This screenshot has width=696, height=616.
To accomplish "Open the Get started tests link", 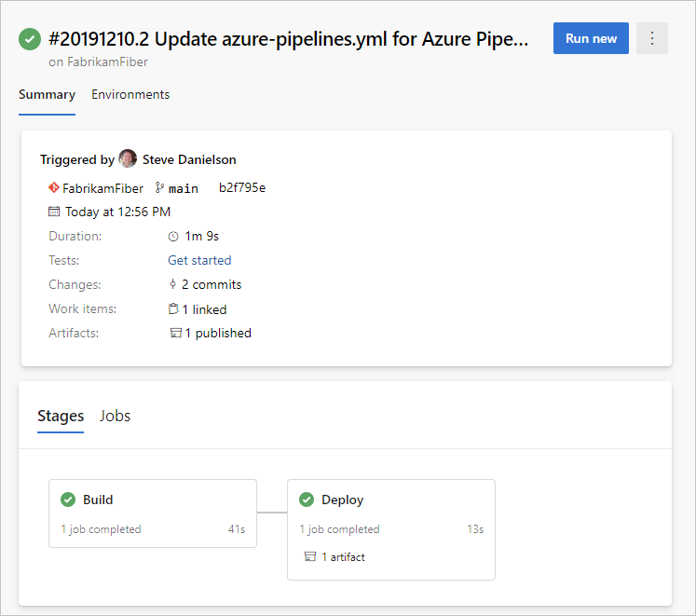I will (199, 260).
